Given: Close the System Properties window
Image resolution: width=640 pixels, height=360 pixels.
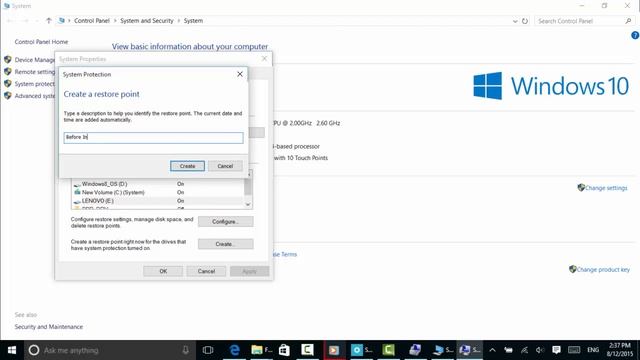Looking at the screenshot, I should coord(264,59).
